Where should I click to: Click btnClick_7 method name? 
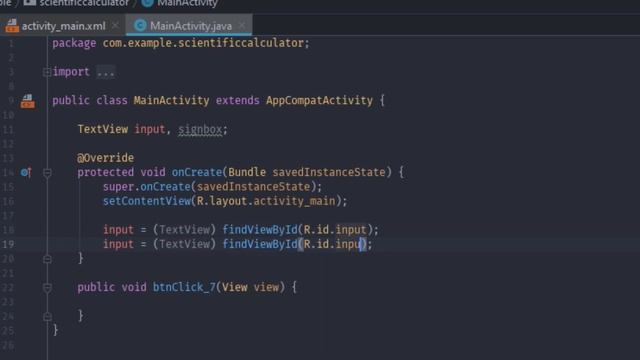click(184, 287)
